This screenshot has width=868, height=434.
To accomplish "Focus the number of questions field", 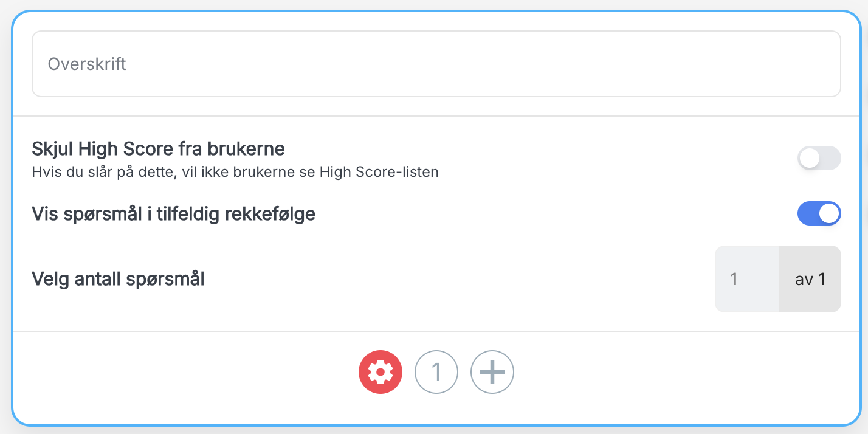I will point(747,279).
